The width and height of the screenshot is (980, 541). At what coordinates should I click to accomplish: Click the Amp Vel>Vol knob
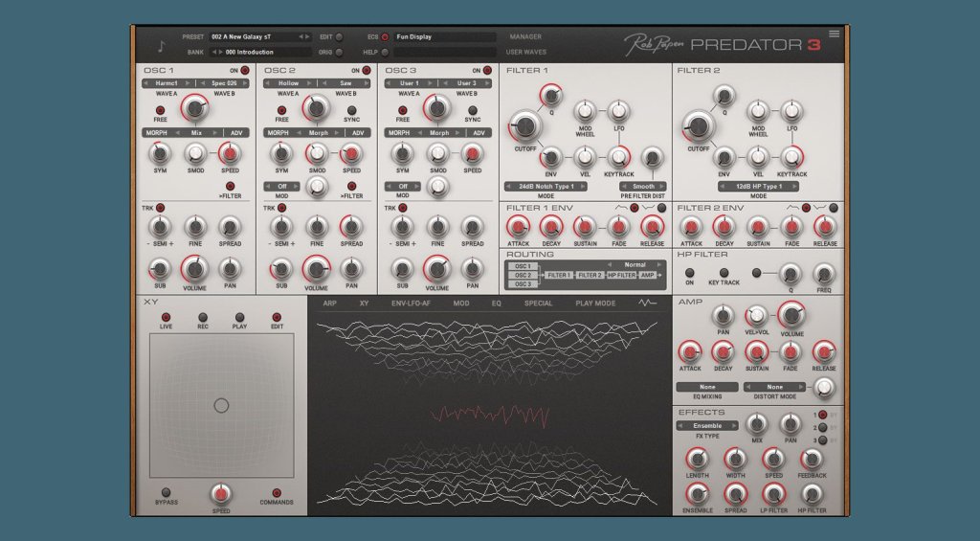[756, 316]
